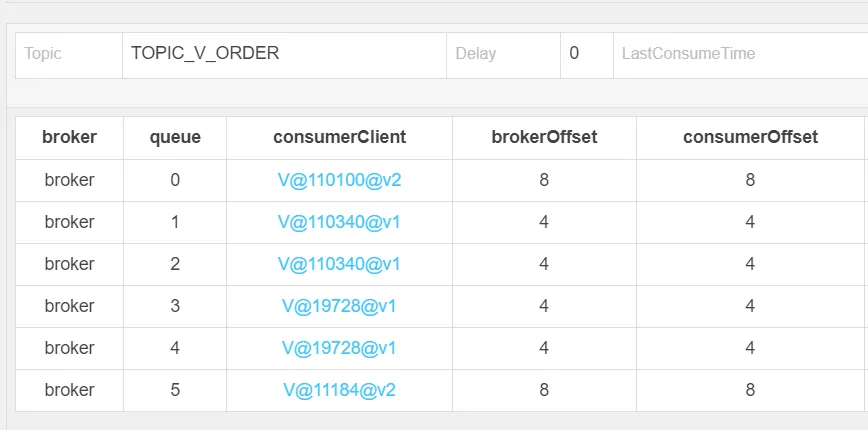
Task: Open V@110340@v1 link in queue 1 row
Action: (339, 222)
